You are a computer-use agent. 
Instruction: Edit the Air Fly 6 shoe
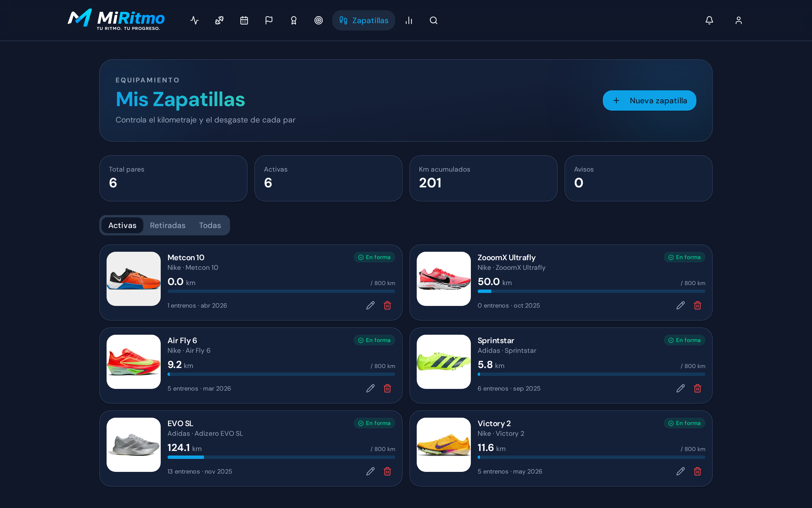coord(370,388)
